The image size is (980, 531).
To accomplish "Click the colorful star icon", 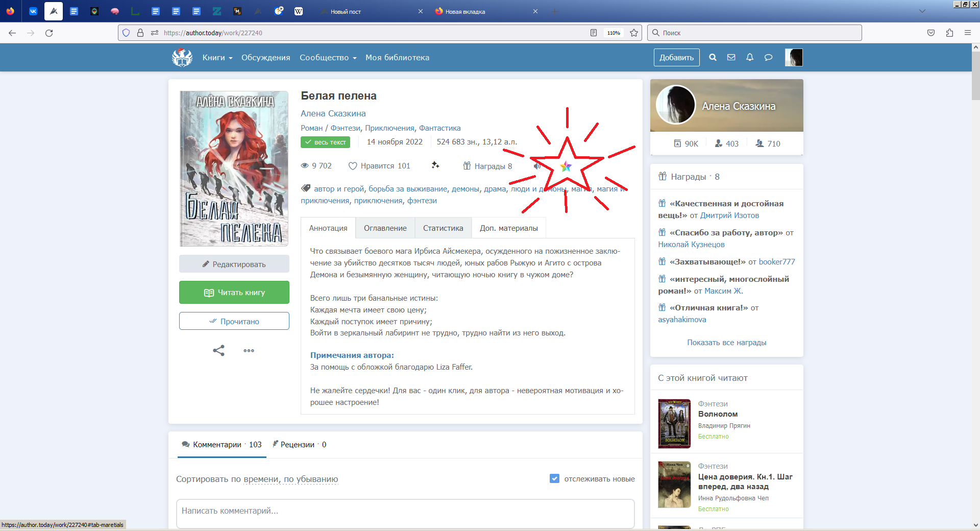I will click(x=566, y=166).
